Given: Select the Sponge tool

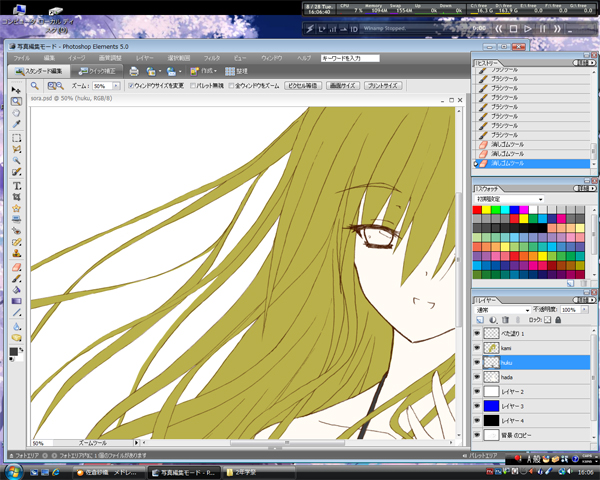Looking at the screenshot, I should coord(16,338).
